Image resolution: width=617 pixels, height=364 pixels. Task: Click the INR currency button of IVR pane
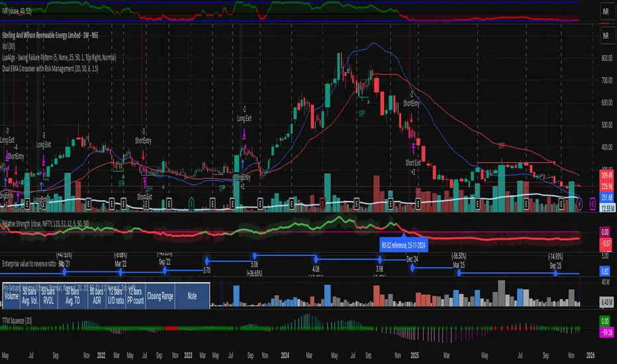606,11
